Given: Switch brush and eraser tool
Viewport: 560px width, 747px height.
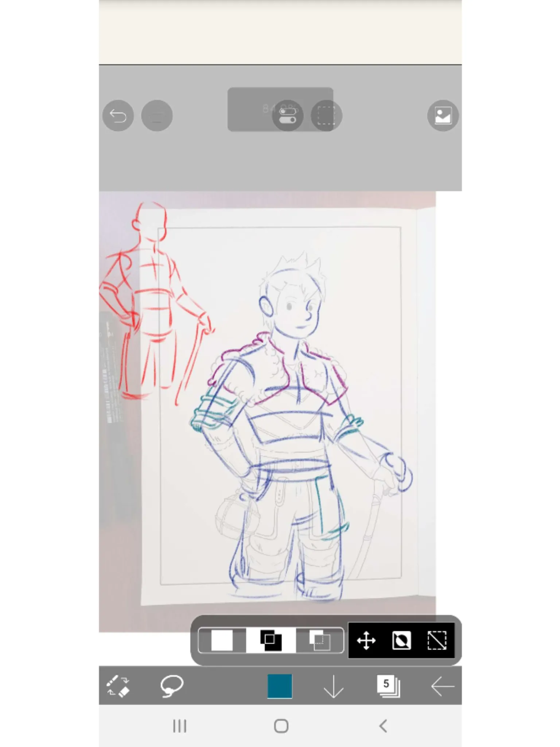Looking at the screenshot, I should pos(118,686).
